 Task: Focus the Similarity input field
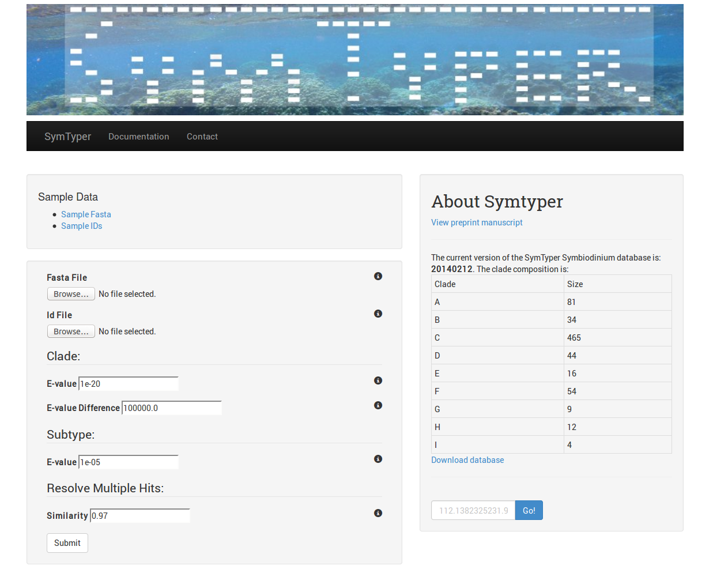coord(140,516)
